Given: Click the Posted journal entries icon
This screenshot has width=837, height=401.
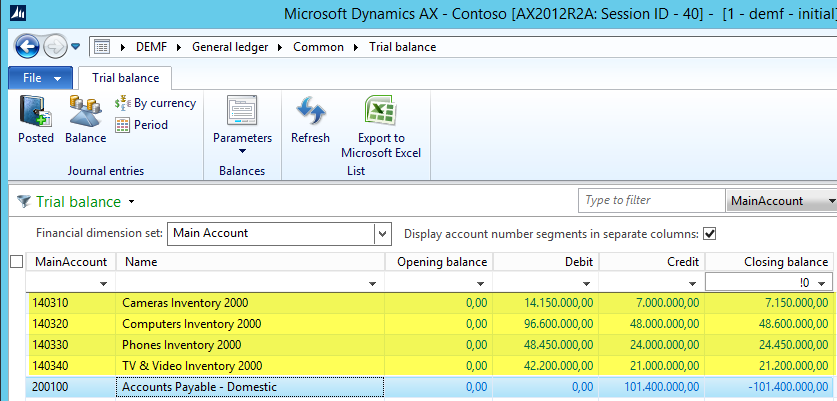Looking at the screenshot, I should click(35, 119).
